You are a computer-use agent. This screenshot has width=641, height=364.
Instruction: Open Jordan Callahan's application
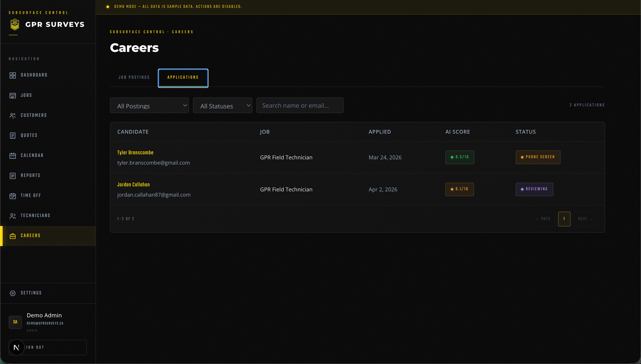pyautogui.click(x=133, y=185)
